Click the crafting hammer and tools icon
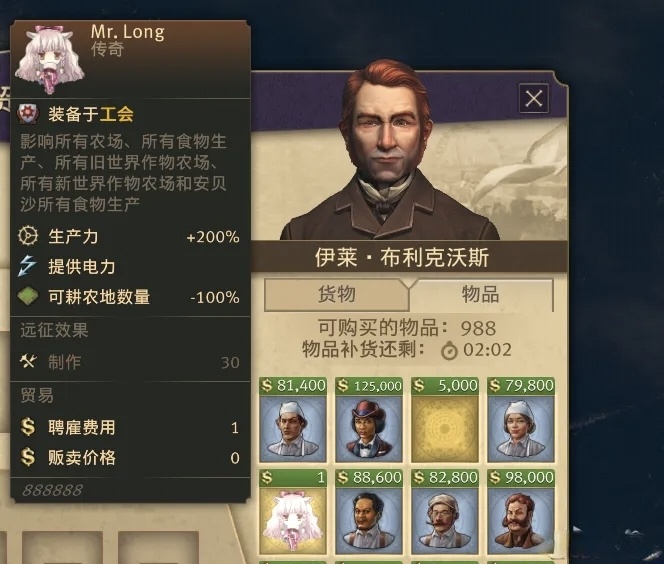Viewport: 664px width, 564px height. 28,361
